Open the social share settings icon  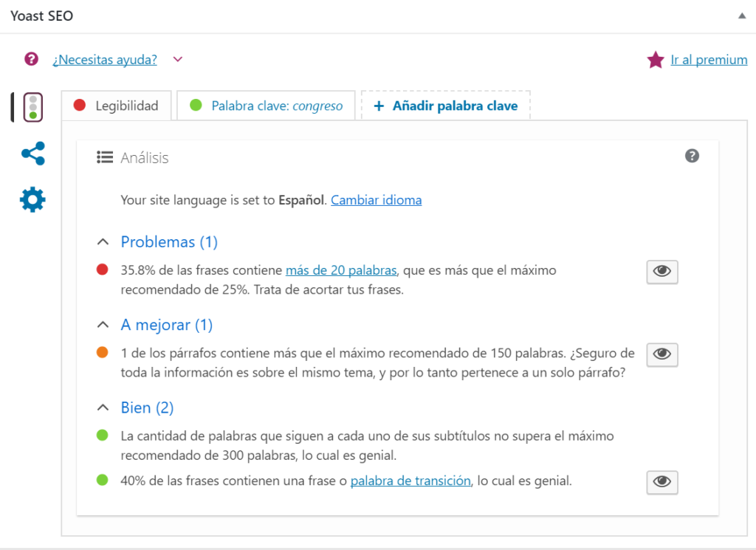[x=33, y=154]
